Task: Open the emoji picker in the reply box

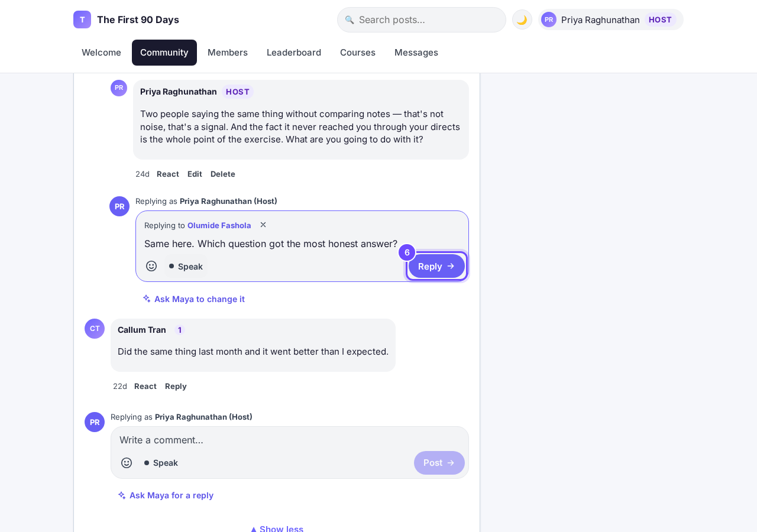Action: (151, 266)
